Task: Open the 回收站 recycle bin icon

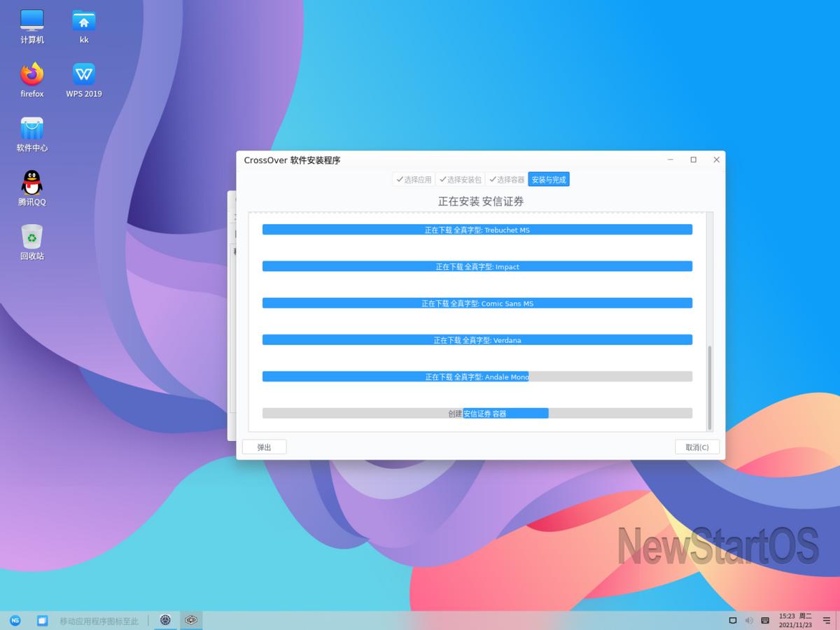Action: click(x=32, y=242)
